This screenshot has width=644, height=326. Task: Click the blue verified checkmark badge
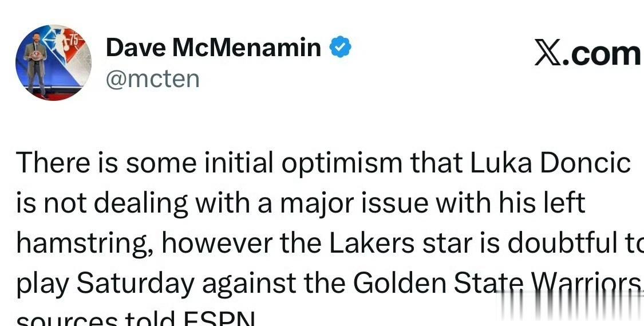coord(339,48)
